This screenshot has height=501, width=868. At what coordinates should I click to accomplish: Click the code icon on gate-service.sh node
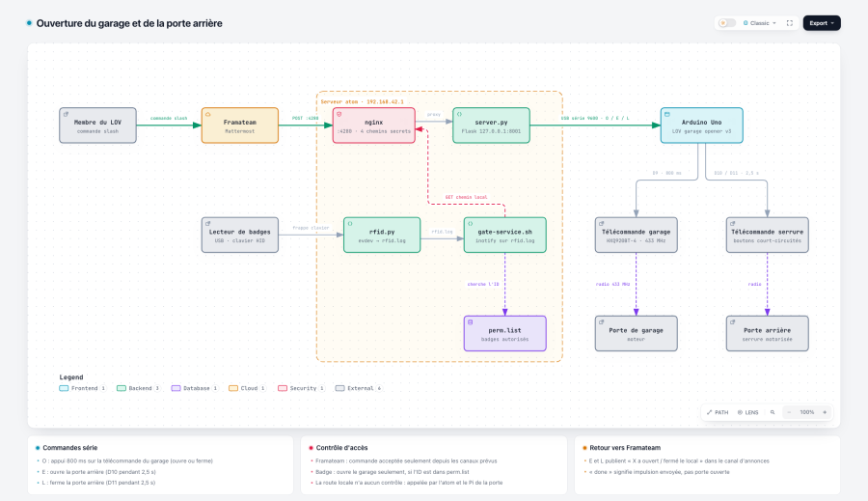[471, 223]
